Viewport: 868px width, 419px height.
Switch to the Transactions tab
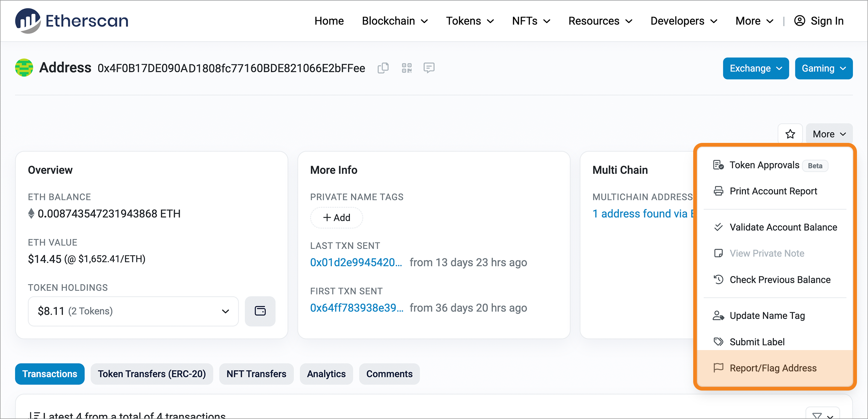tap(50, 373)
